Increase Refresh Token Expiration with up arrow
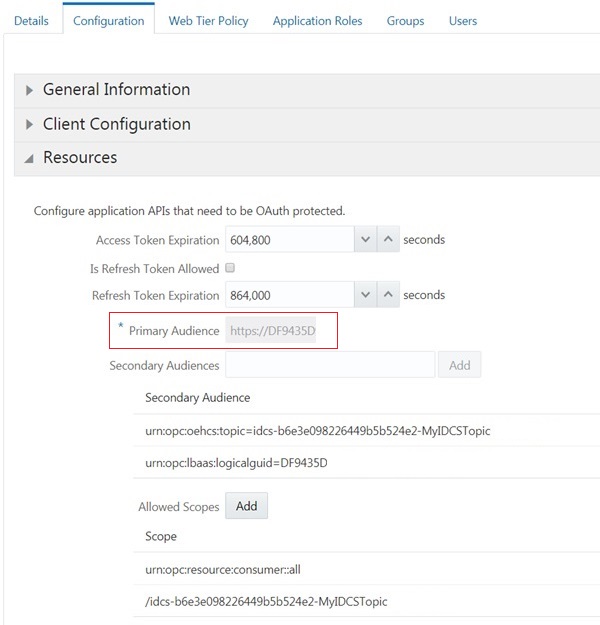Image resolution: width=600 pixels, height=625 pixels. 387,295
